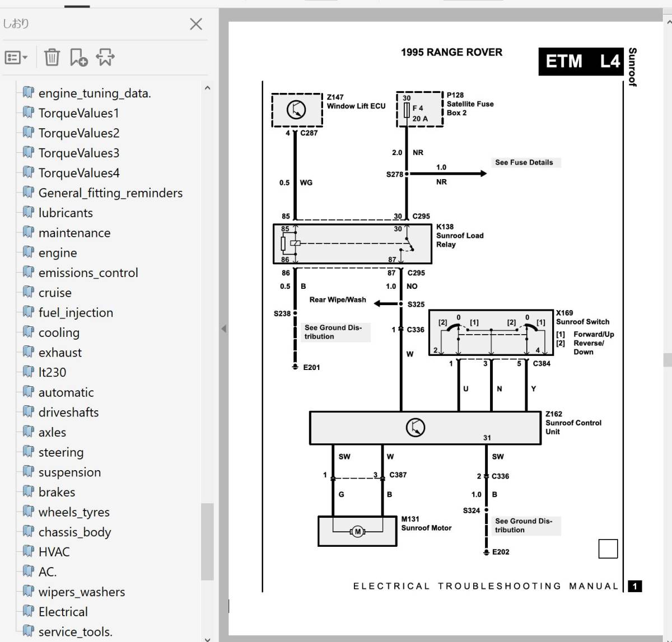Screen dimensions: 672x642
Task: Open the TorqueValues1 bookmark
Action: coord(79,113)
